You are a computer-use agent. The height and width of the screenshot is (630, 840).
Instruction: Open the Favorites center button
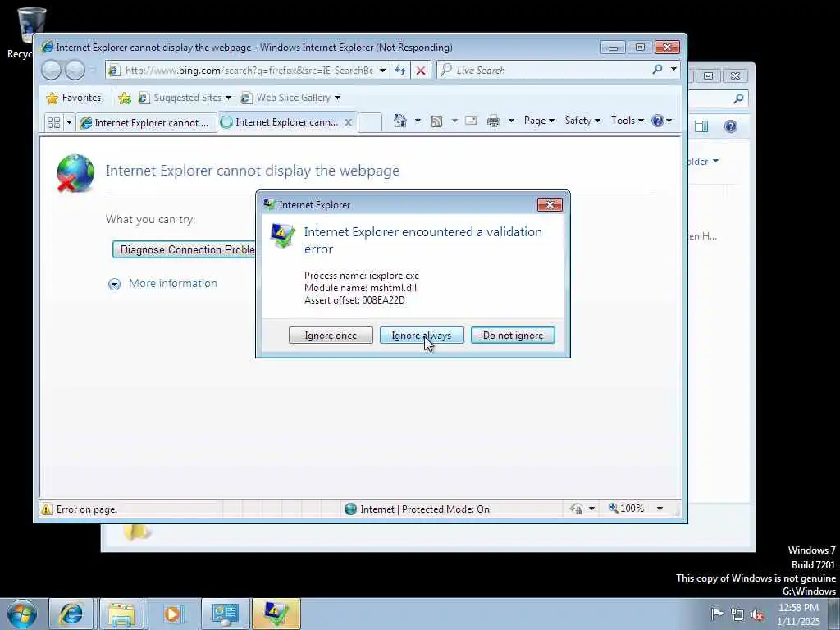73,98
